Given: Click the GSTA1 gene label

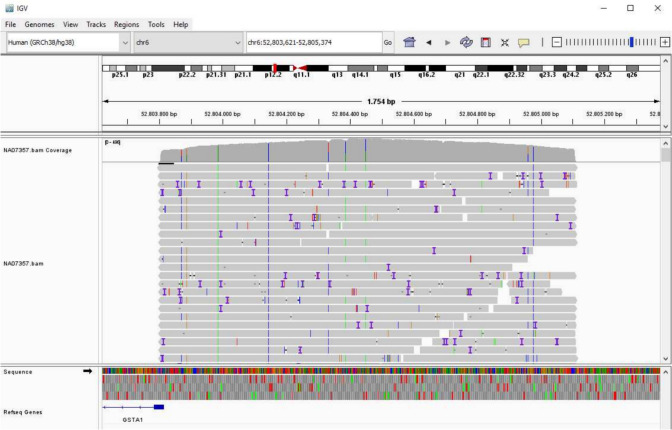Looking at the screenshot, I should [132, 420].
